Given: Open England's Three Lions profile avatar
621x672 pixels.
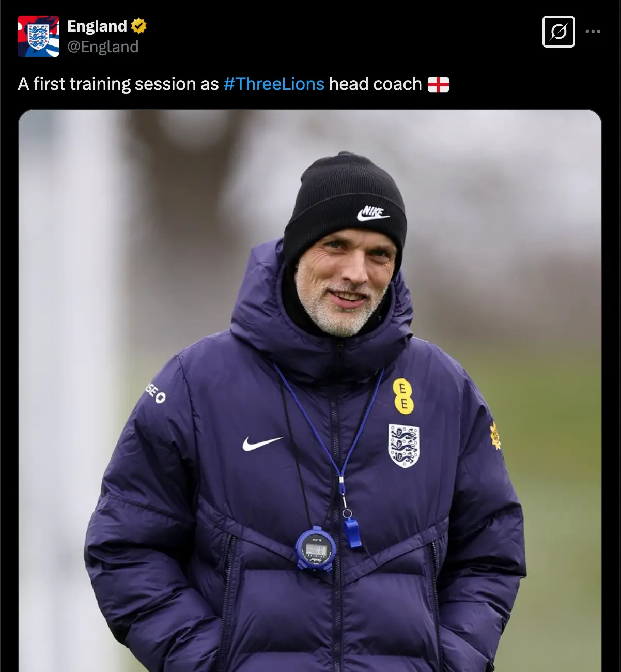Looking at the screenshot, I should pos(38,36).
